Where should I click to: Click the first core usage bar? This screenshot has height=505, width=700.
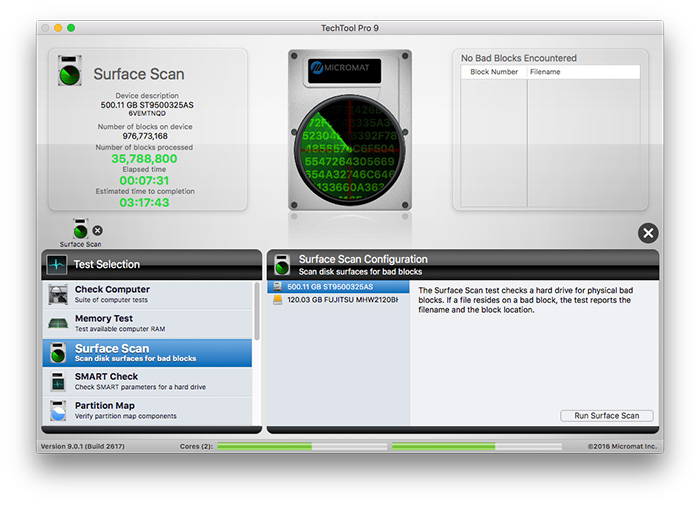pos(302,446)
